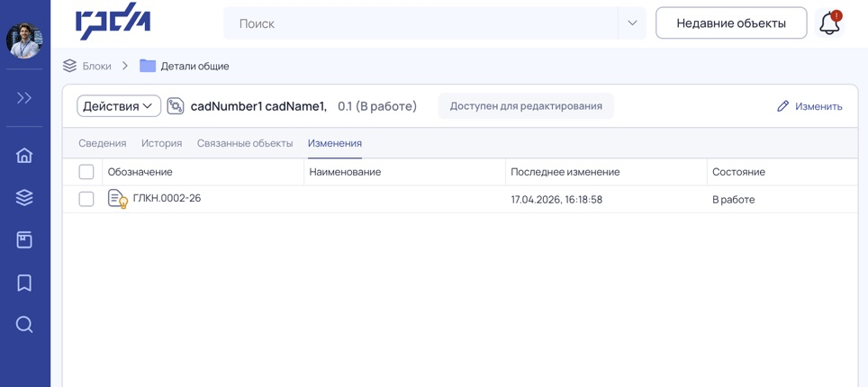
Task: Select the Изменения tab
Action: (x=335, y=143)
